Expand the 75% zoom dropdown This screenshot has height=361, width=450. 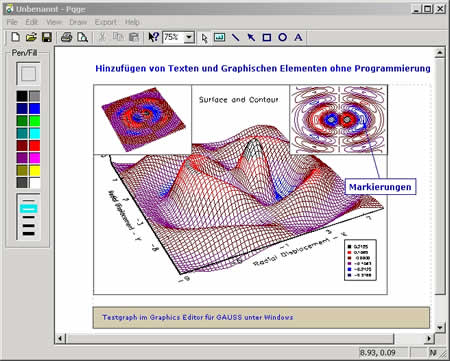pyautogui.click(x=189, y=37)
